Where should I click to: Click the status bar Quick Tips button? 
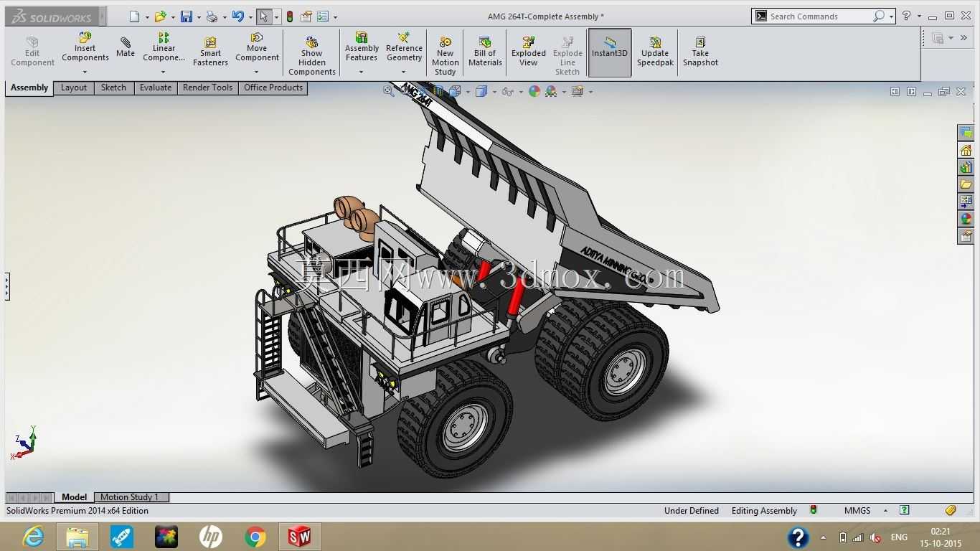click(905, 510)
